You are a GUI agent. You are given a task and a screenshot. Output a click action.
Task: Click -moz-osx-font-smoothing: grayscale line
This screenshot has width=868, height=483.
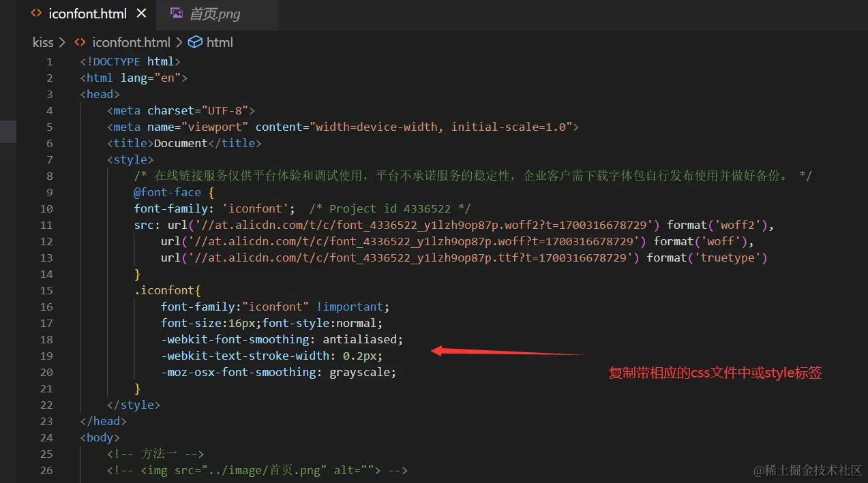[279, 372]
